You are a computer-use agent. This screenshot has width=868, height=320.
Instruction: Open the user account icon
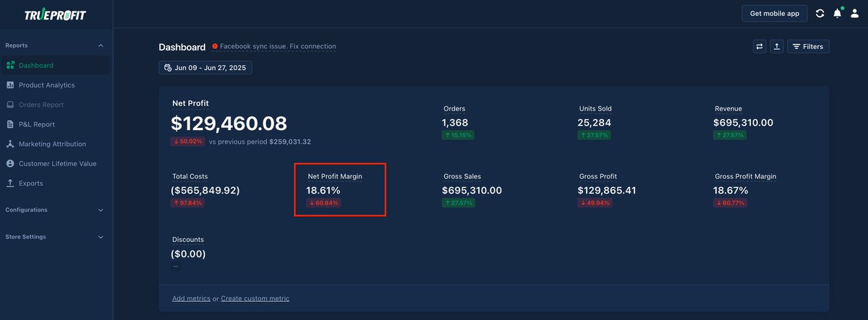pos(855,13)
